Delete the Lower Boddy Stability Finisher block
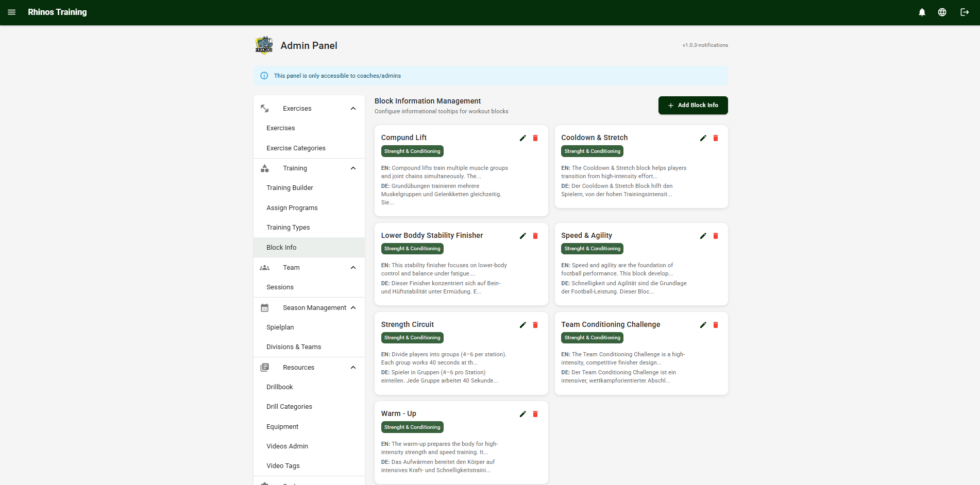 (535, 236)
